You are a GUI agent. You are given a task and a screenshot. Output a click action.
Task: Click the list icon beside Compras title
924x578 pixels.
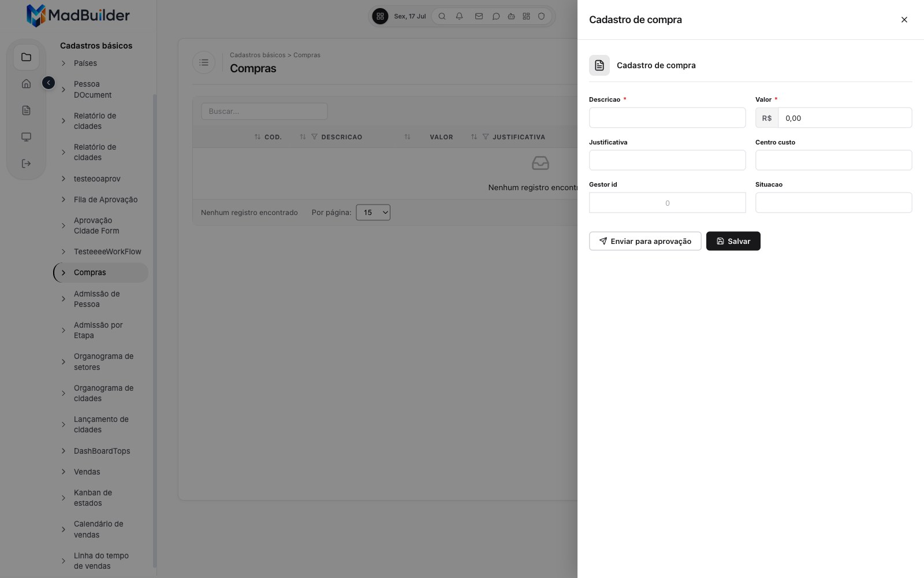[x=204, y=62]
